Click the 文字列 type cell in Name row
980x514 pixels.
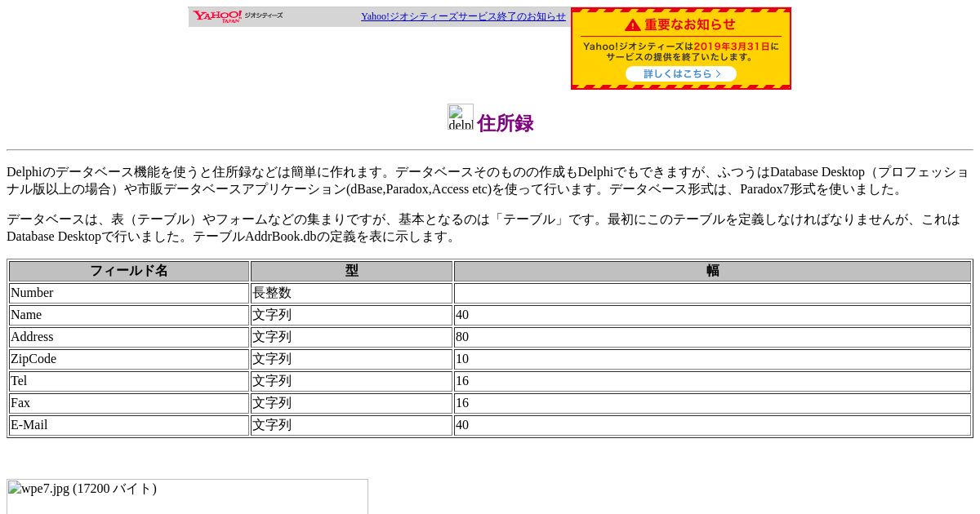pos(351,315)
